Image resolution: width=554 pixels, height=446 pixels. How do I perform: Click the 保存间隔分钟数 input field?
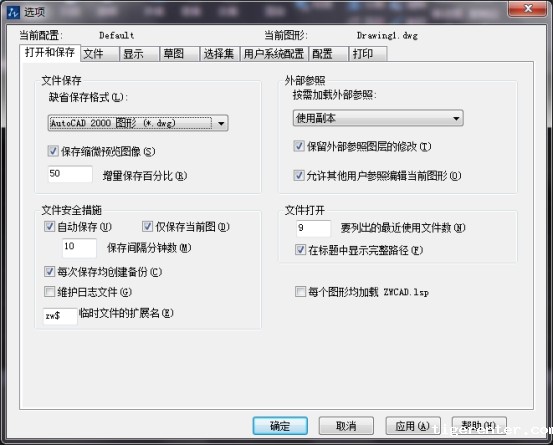pos(79,247)
